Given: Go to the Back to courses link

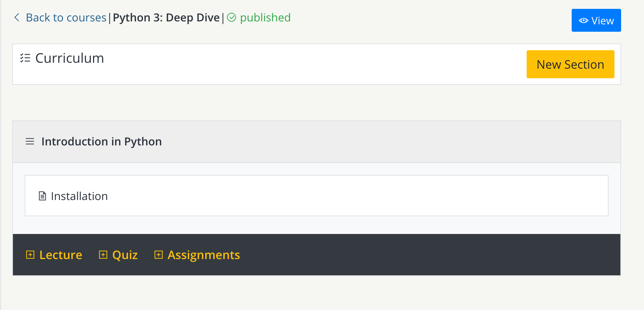Looking at the screenshot, I should (x=66, y=18).
